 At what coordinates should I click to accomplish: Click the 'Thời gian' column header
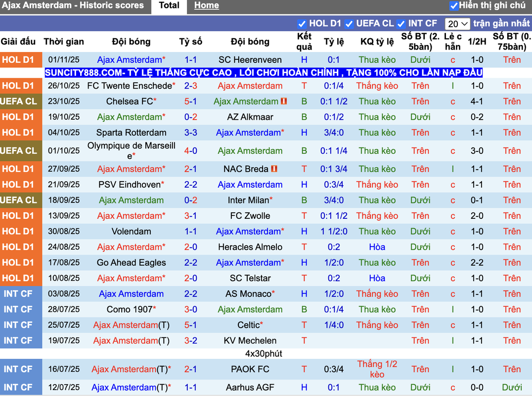coord(64,42)
